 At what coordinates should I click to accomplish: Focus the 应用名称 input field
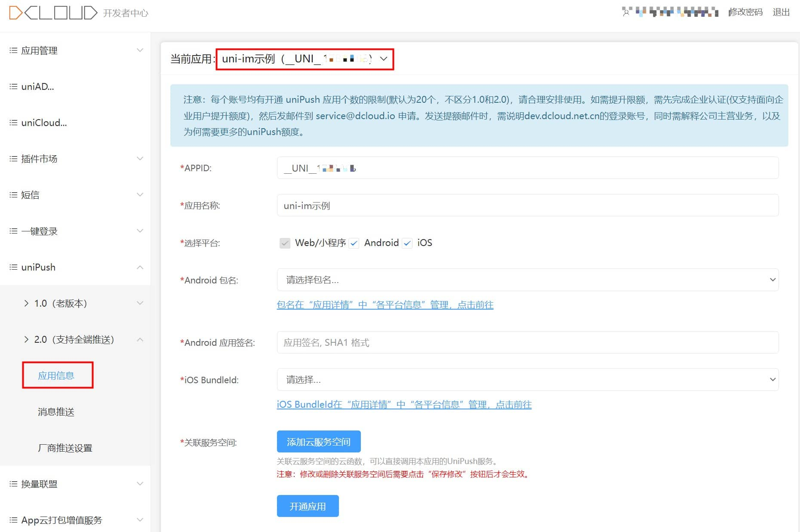(x=528, y=206)
